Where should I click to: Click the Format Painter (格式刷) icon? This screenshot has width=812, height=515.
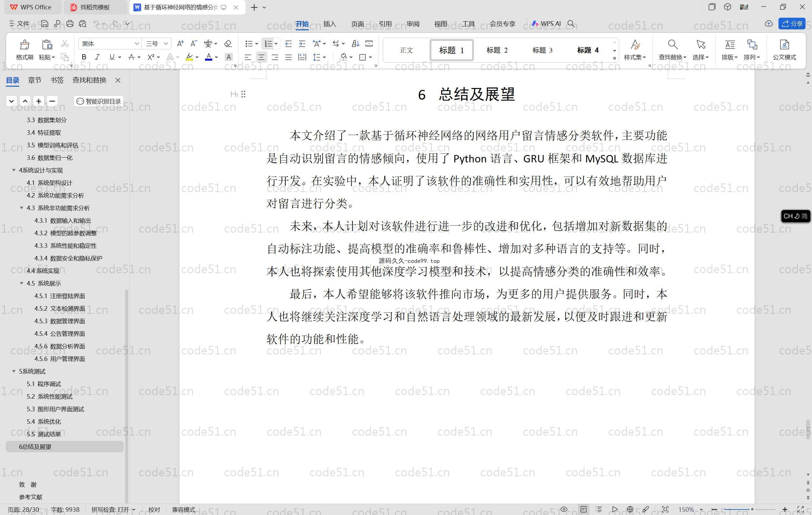[x=24, y=44]
